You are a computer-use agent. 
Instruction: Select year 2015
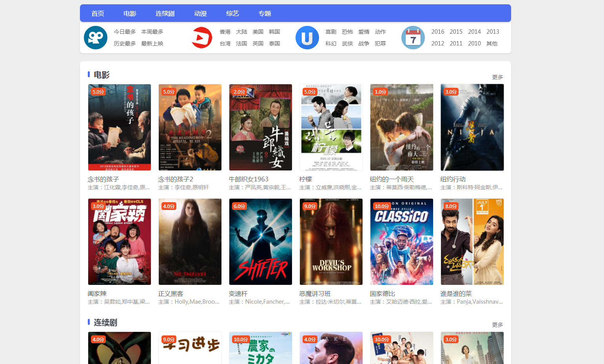point(456,32)
